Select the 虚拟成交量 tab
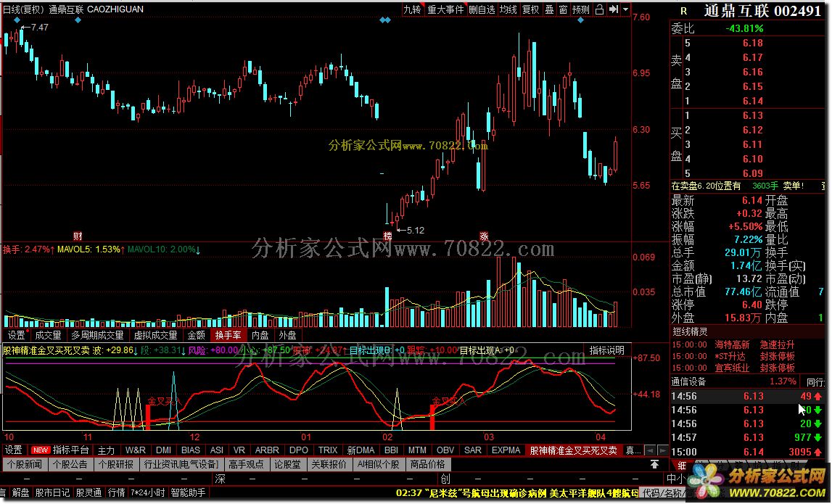832x504 pixels. tap(155, 335)
